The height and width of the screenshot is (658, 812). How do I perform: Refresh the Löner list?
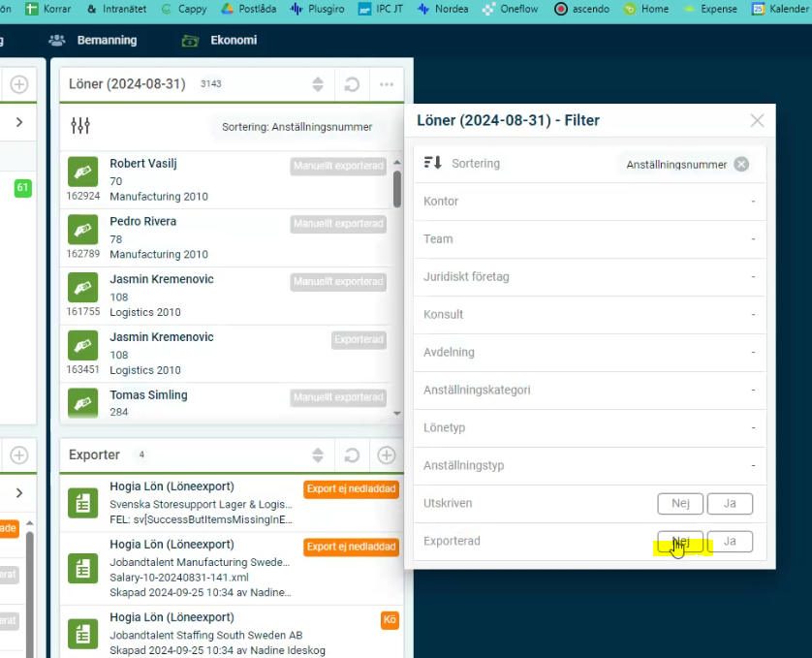point(352,84)
